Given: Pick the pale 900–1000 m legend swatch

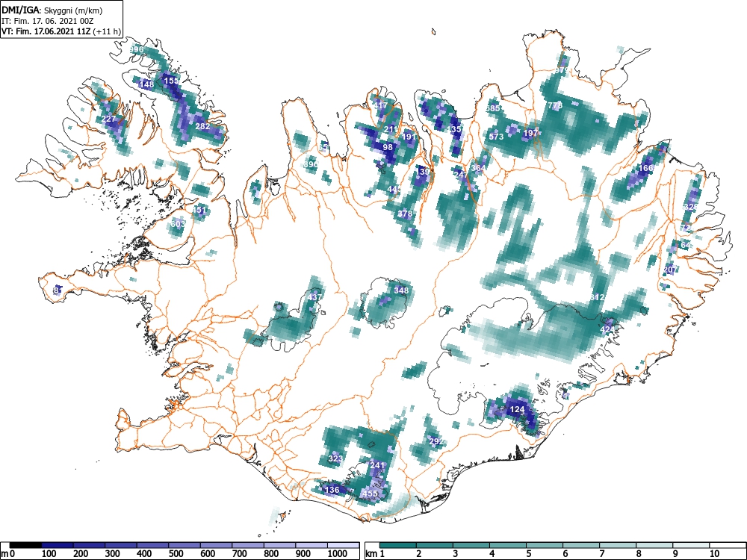Looking at the screenshot, I should pyautogui.click(x=311, y=545).
